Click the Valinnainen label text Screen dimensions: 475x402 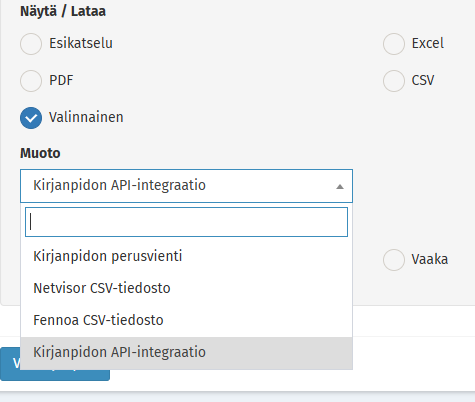[x=86, y=117]
